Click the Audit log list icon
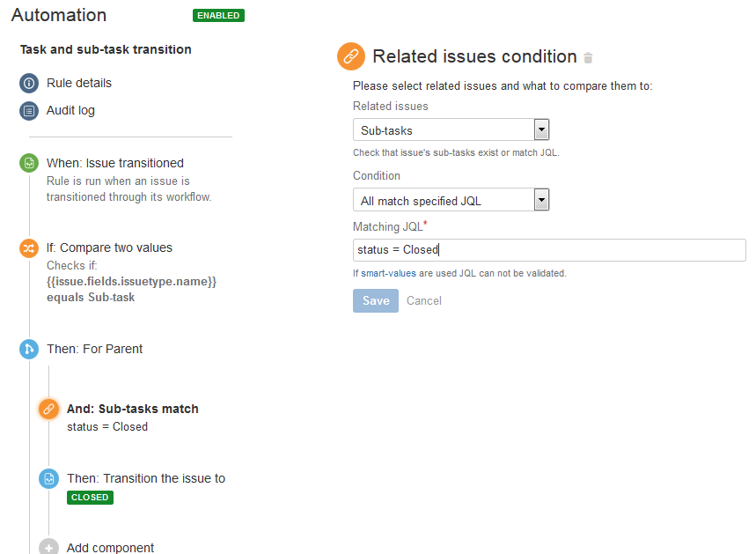The width and height of the screenshot is (756, 554). 29,111
